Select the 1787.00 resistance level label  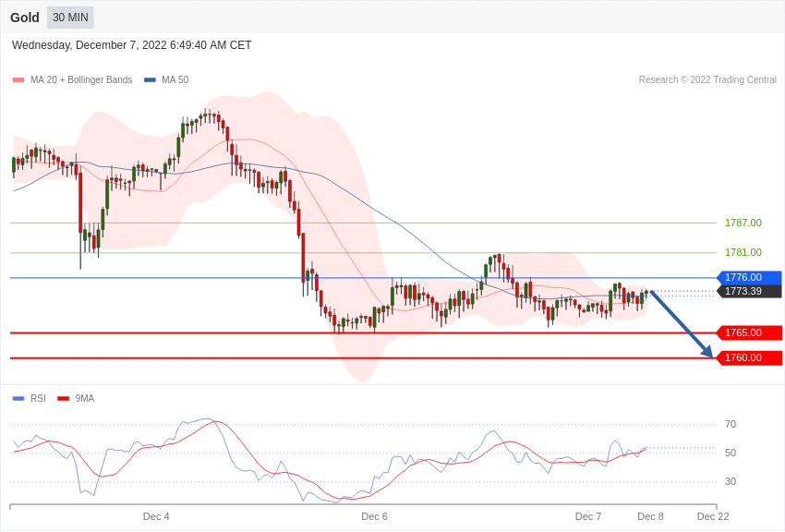(x=743, y=223)
